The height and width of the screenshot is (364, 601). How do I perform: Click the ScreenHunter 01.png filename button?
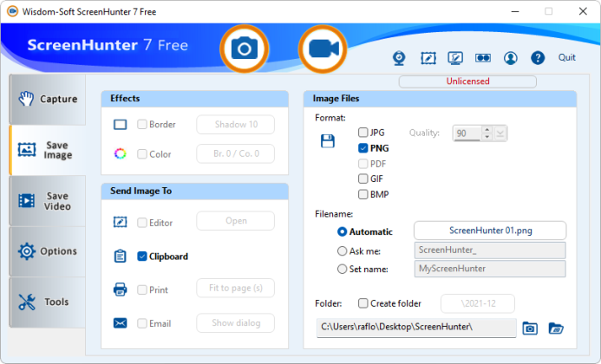pos(490,231)
